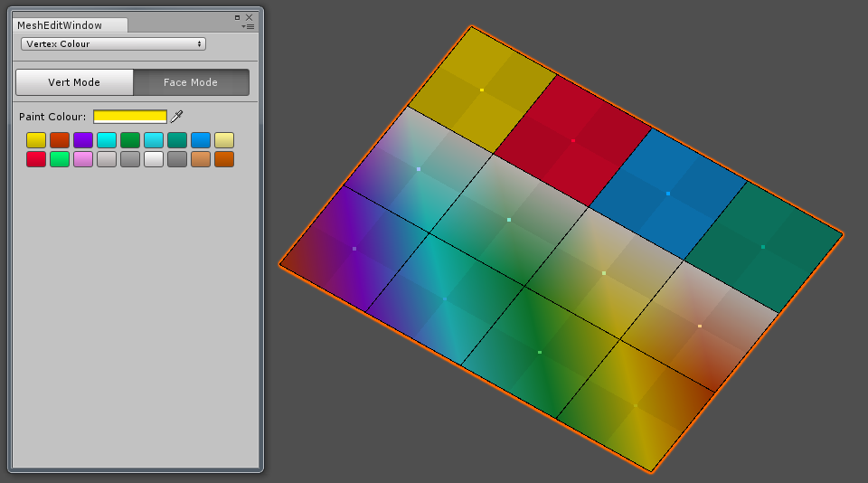Screen dimensions: 868x483
Task: Select the red vertex dot on mesh
Action: pos(573,141)
